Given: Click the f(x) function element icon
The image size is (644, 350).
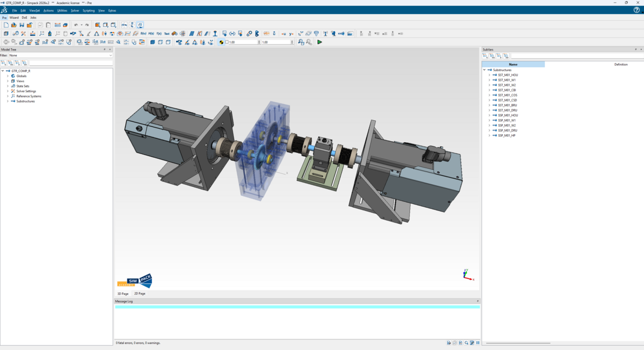Looking at the screenshot, I should pyautogui.click(x=159, y=34).
